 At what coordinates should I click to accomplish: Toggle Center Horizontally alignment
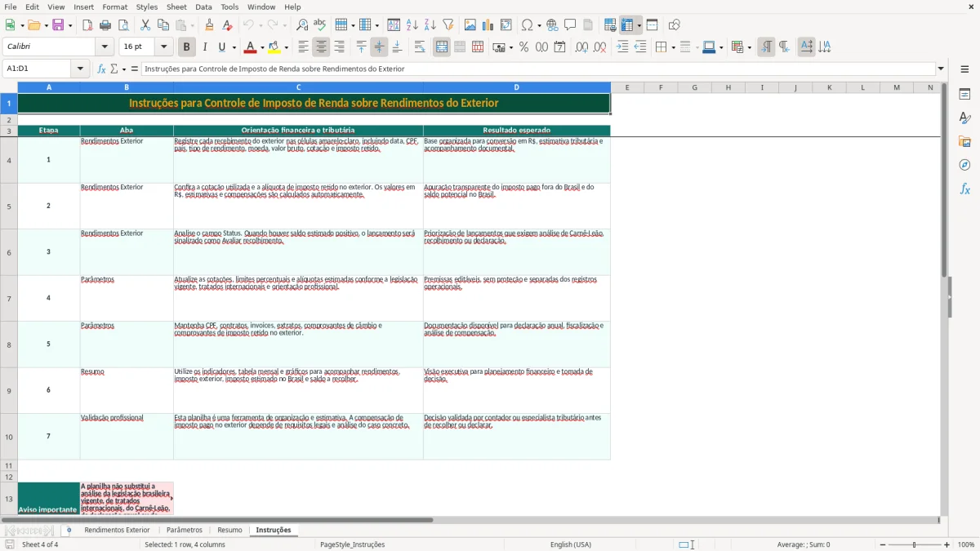[321, 47]
